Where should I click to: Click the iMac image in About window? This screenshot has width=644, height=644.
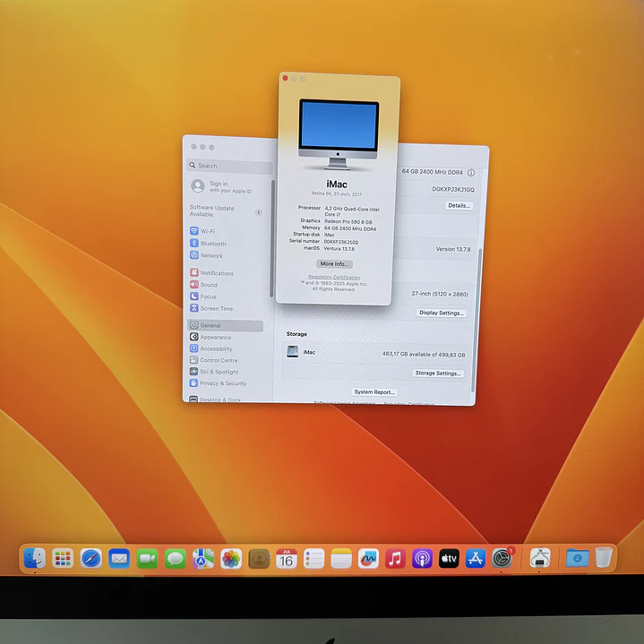pyautogui.click(x=339, y=134)
